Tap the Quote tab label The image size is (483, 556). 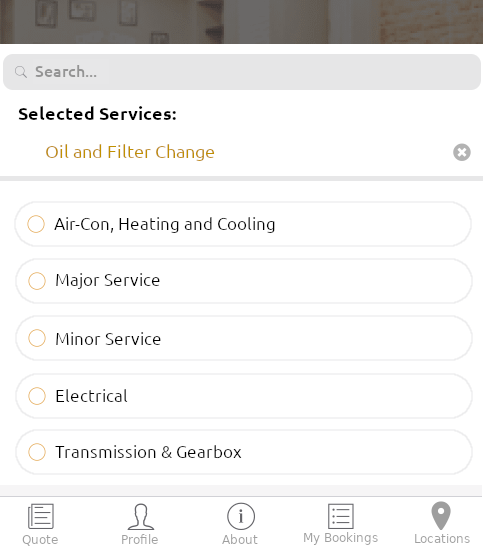point(40,540)
